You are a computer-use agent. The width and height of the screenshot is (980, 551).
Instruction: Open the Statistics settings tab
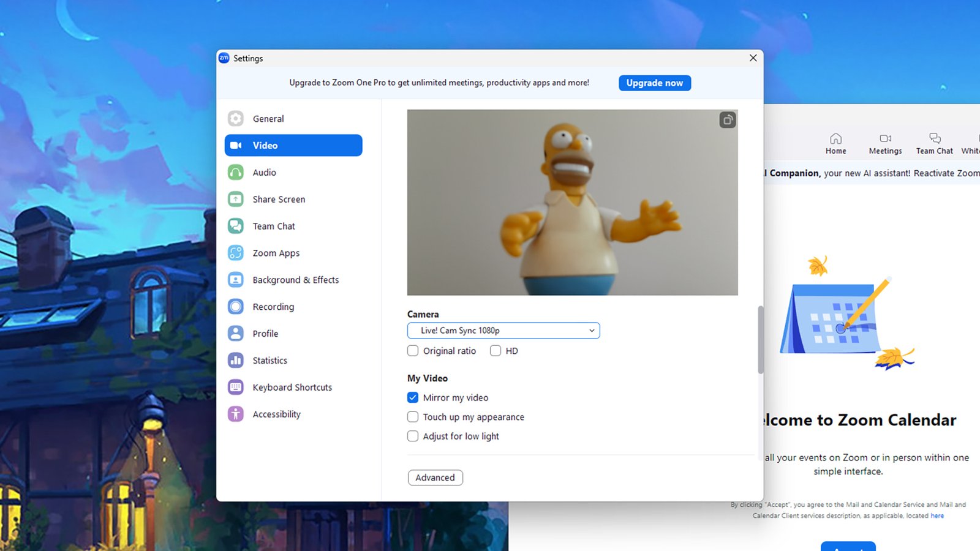click(293, 361)
